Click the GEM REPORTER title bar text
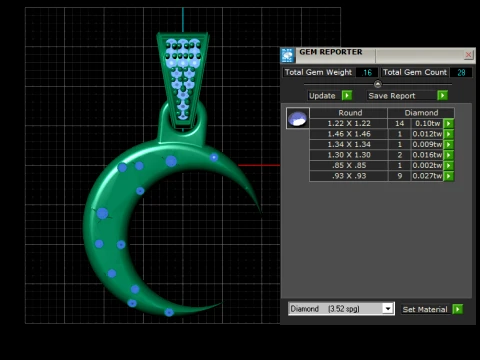 tap(331, 52)
